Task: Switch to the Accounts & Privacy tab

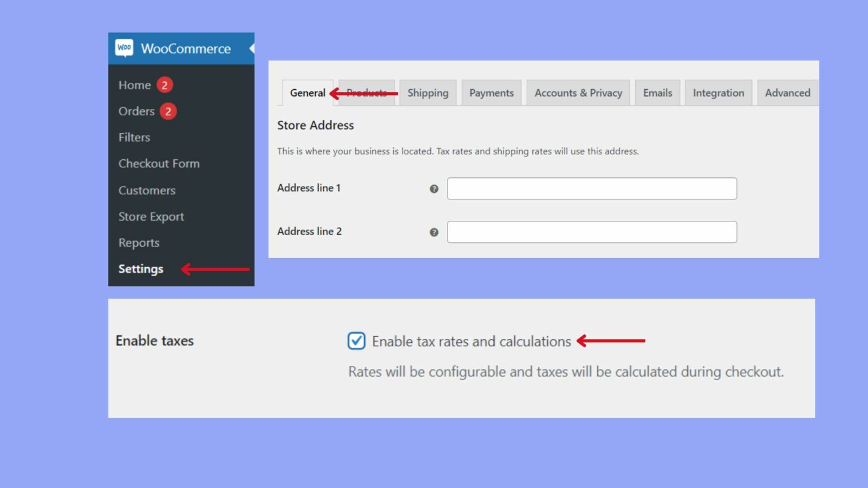Action: click(578, 92)
